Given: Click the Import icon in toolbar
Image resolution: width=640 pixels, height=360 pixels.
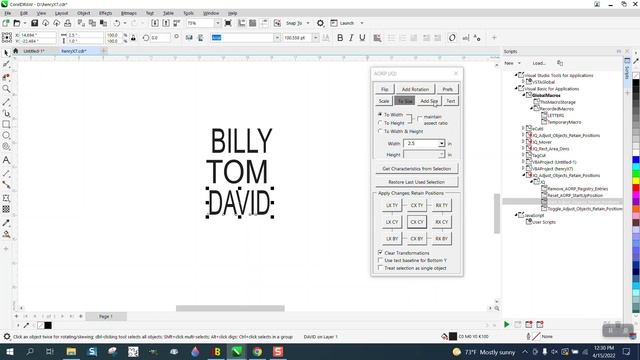Looking at the screenshot, I should [x=155, y=23].
